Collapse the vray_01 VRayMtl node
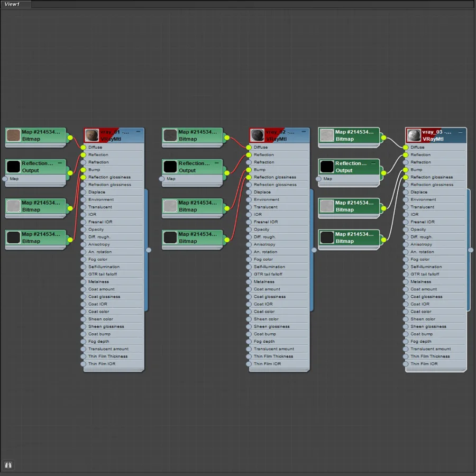Screen dimensions: 476x476 tap(139, 132)
